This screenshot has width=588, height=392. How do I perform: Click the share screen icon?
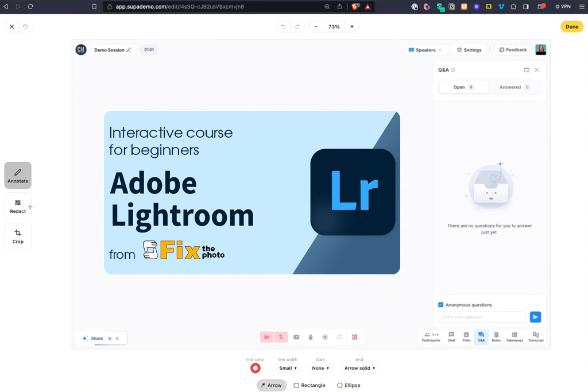coord(296,337)
